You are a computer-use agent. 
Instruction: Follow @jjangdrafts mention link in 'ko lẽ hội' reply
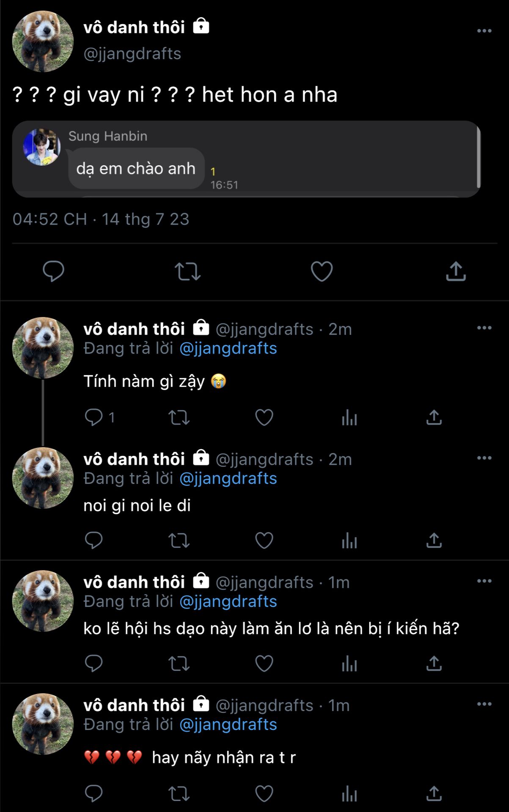point(228,601)
